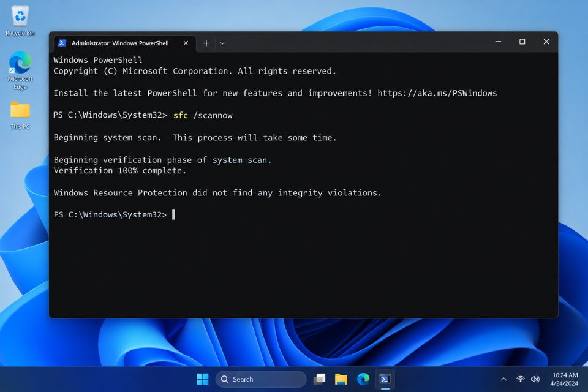Open File Explorer from the taskbar
The width and height of the screenshot is (588, 392).
click(x=341, y=379)
